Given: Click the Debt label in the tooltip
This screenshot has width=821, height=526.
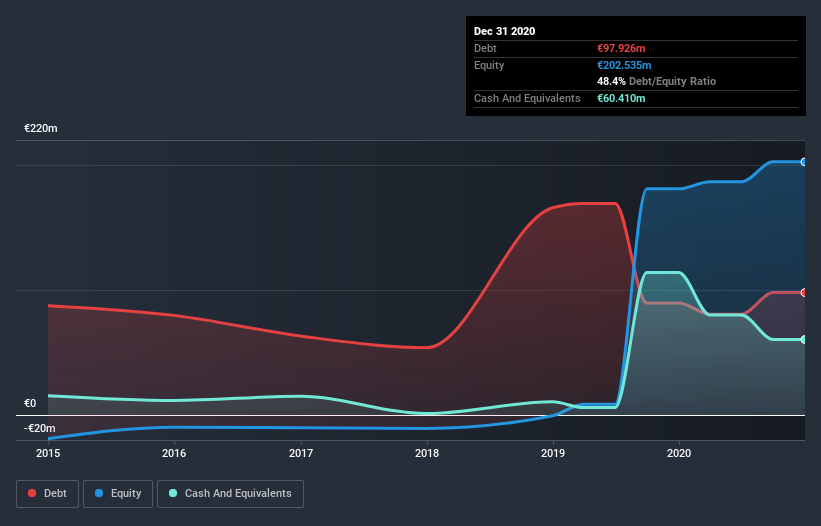Looking at the screenshot, I should 485,48.
